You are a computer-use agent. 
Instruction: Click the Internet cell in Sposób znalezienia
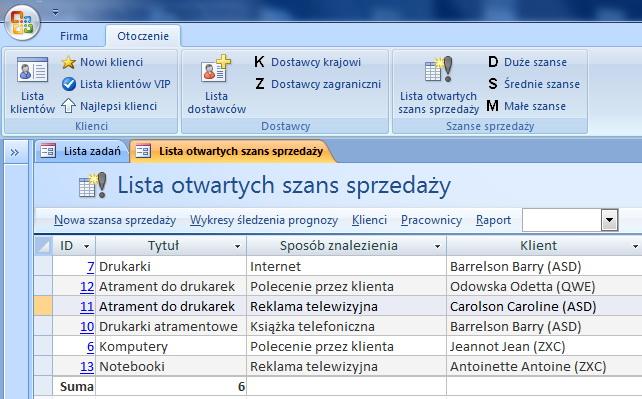coord(346,266)
